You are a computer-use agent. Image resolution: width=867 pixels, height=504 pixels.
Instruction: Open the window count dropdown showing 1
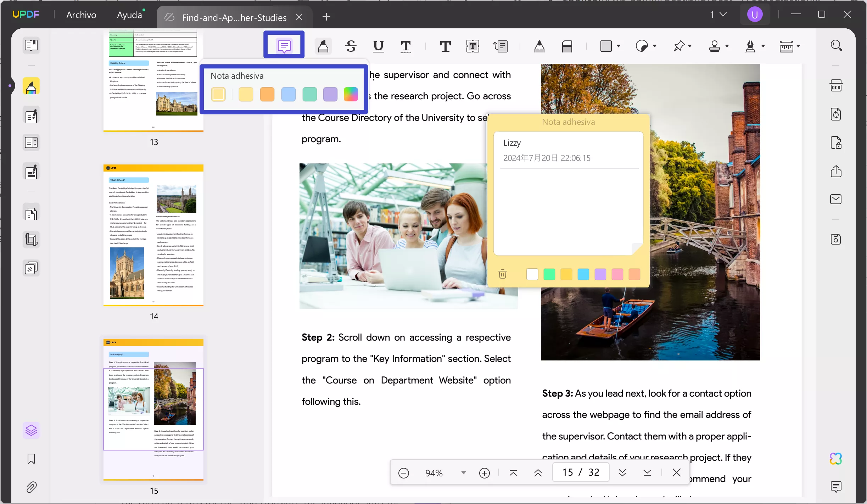[718, 15]
